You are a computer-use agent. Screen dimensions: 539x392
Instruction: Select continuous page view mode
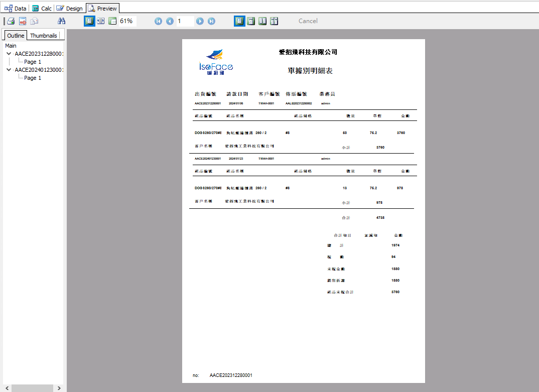tap(251, 21)
